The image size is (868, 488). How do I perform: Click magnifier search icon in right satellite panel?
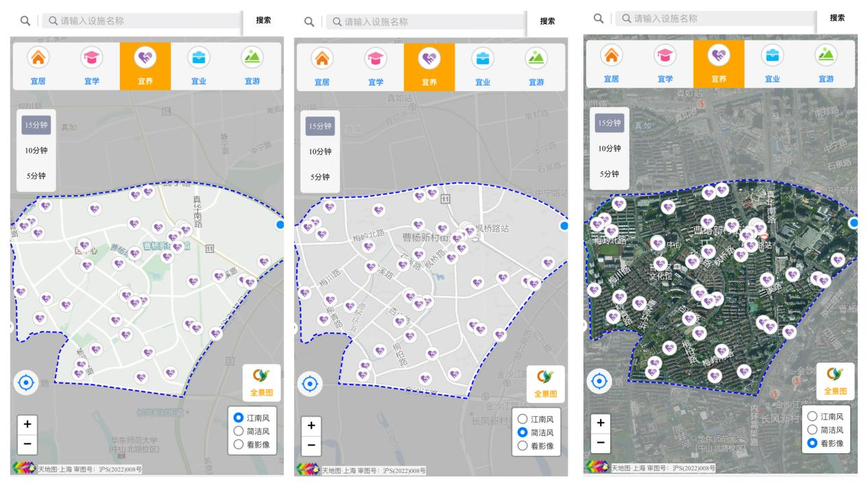click(599, 19)
